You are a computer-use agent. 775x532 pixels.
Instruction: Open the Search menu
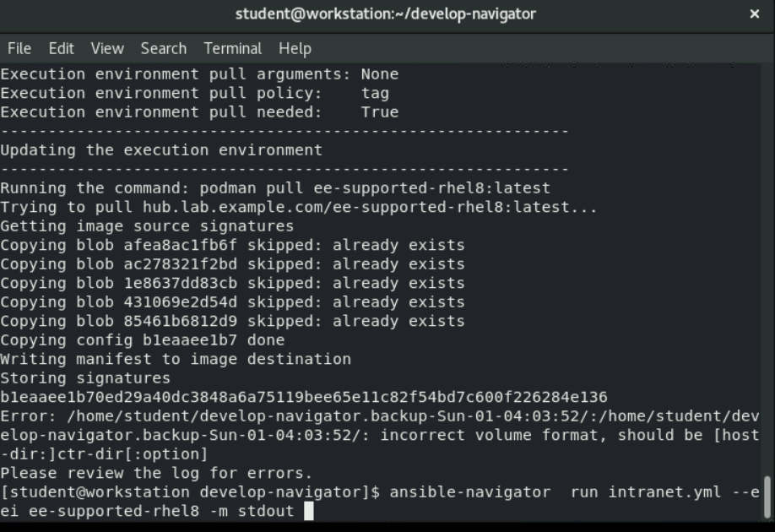tap(163, 48)
